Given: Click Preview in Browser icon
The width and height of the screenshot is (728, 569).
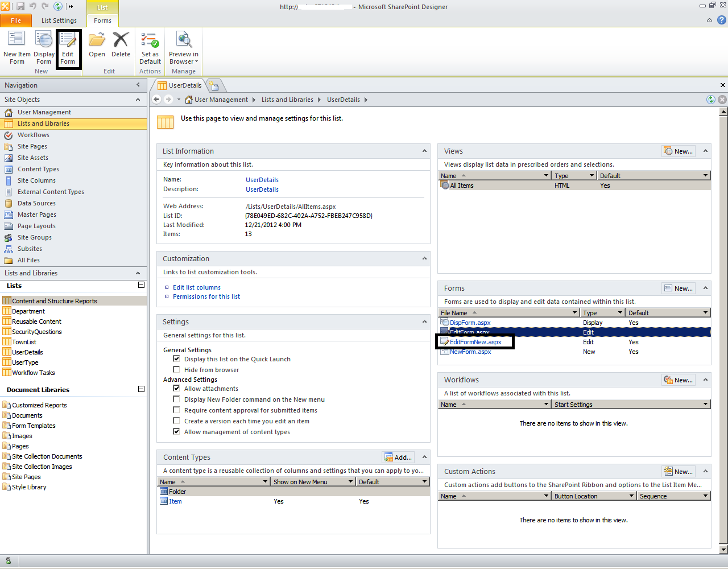Looking at the screenshot, I should click(183, 46).
